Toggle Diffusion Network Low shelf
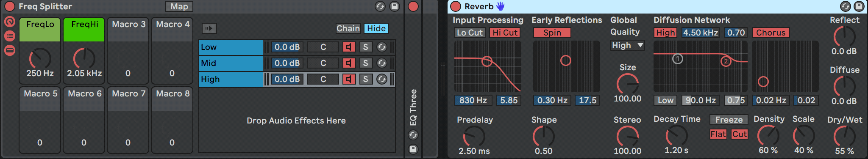 (665, 100)
